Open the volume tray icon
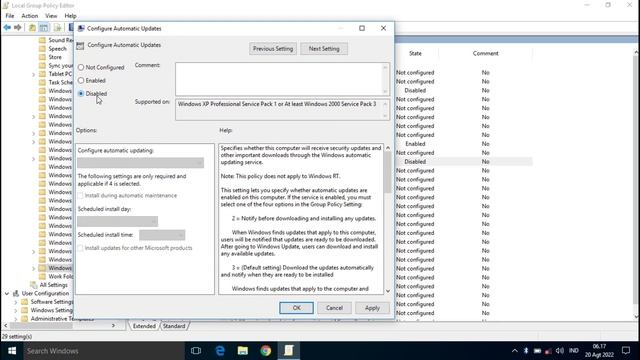The height and width of the screenshot is (360, 640). (560, 351)
